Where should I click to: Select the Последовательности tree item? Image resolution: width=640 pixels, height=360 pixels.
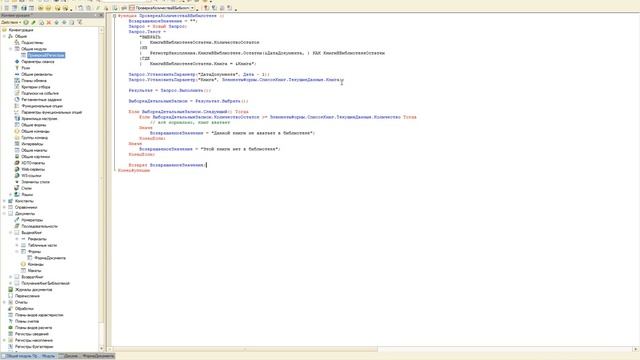40,226
